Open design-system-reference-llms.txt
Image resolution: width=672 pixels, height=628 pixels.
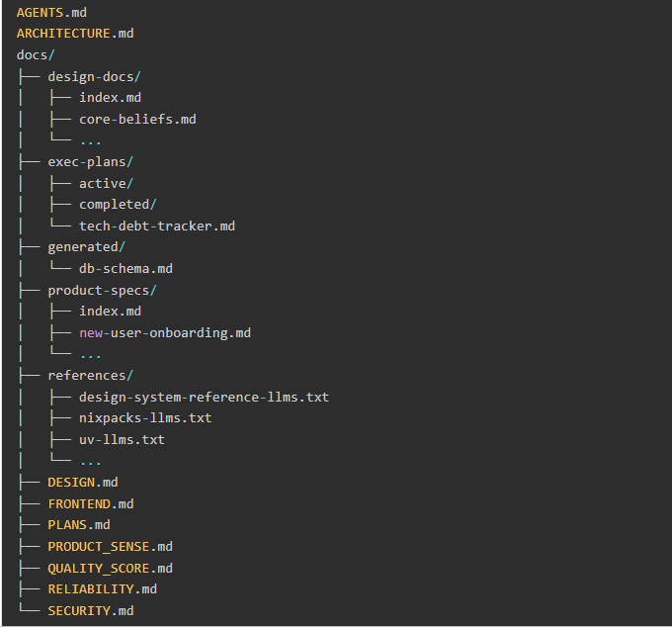(x=204, y=397)
